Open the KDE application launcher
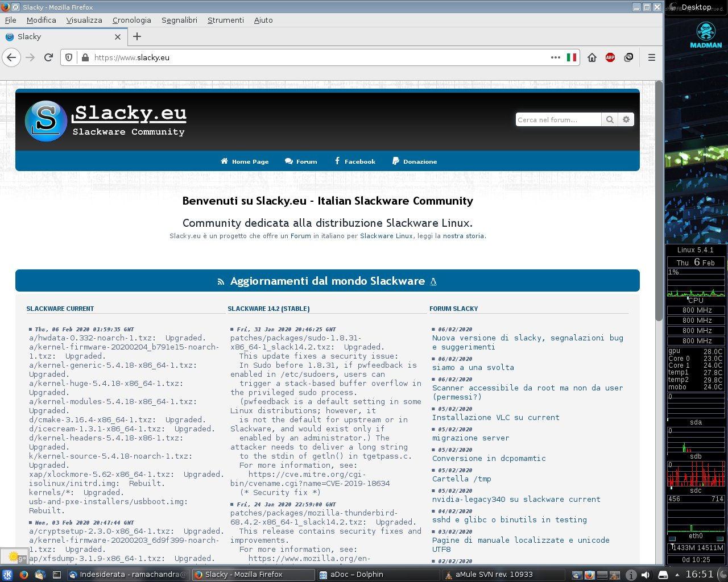Screen dimensions: 728x582 (x=7, y=575)
